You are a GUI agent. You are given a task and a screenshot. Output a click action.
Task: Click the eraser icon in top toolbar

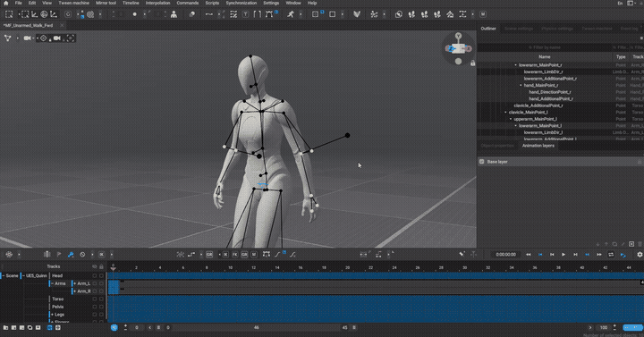pyautogui.click(x=191, y=14)
